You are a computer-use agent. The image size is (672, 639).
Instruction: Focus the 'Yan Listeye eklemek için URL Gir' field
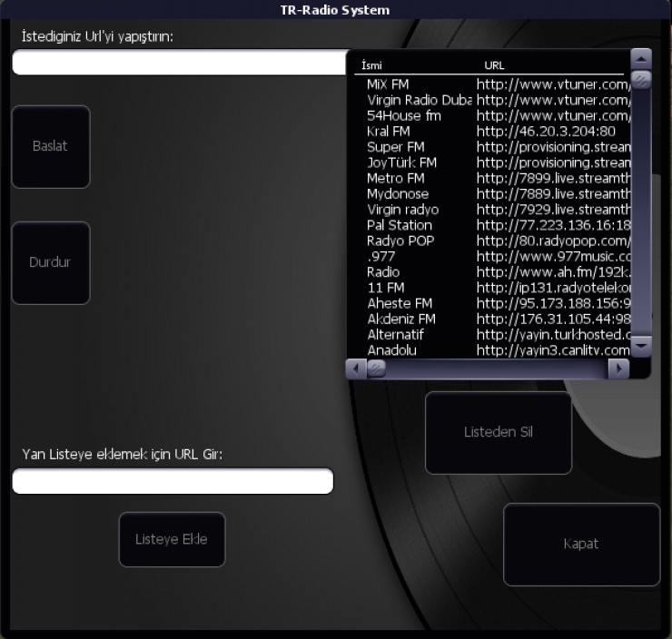173,481
